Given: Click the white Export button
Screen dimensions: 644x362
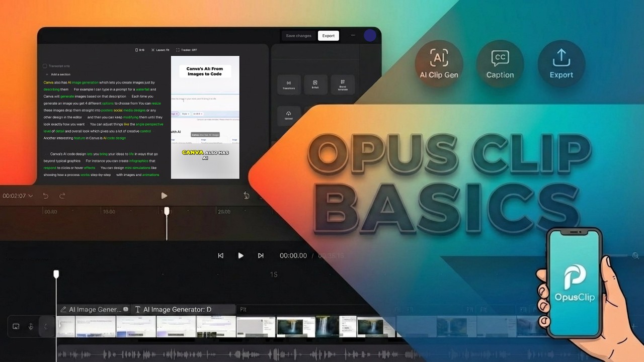Looking at the screenshot, I should [329, 36].
